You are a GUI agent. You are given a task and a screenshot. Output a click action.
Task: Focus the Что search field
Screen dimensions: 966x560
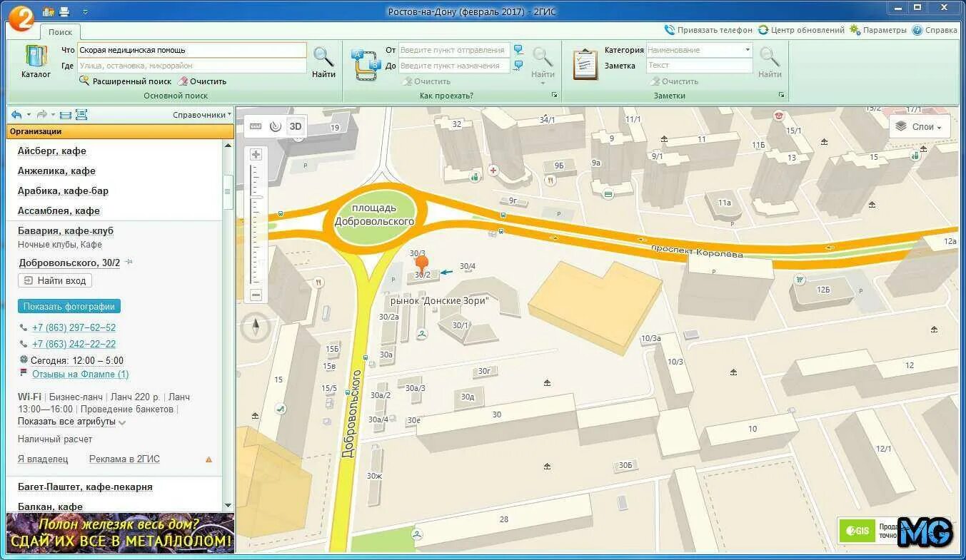(x=191, y=50)
